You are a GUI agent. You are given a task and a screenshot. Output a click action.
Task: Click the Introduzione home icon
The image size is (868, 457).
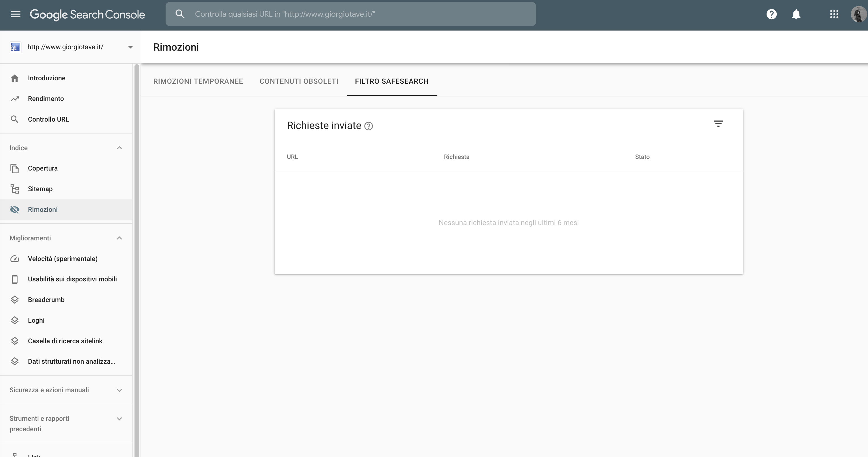[14, 78]
